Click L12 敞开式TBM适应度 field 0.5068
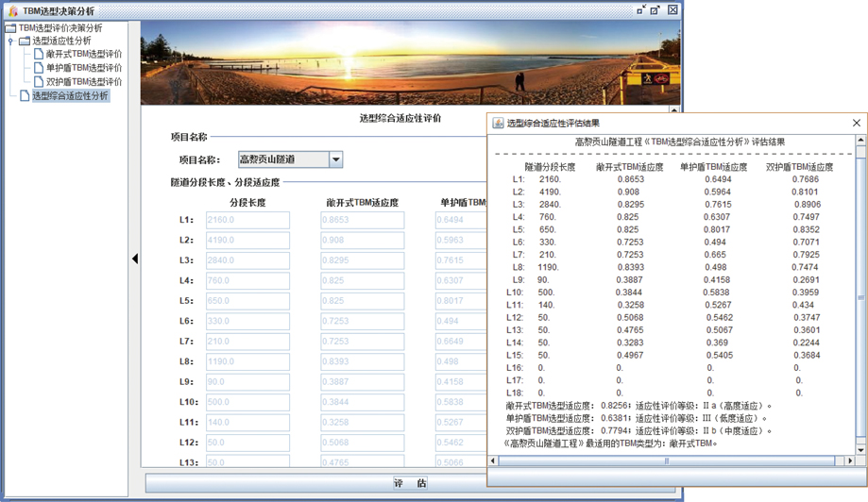Viewport: 868px width, 502px height. pyautogui.click(x=363, y=443)
